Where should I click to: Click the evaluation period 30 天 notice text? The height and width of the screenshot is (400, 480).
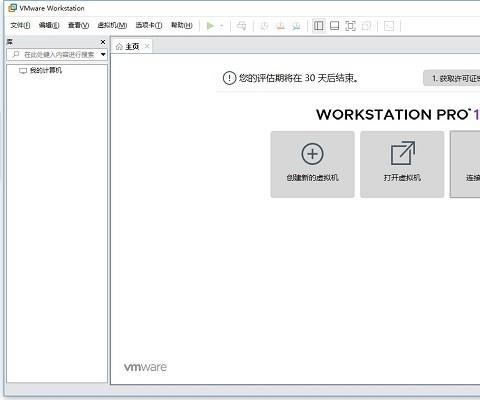click(299, 78)
